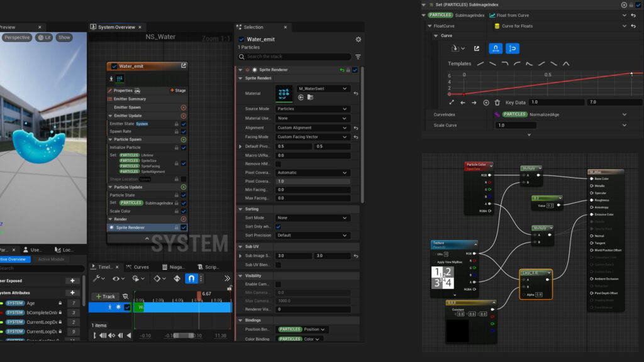Click the add key icon below the curve
Screen dimensions: 644x362
[x=486, y=102]
